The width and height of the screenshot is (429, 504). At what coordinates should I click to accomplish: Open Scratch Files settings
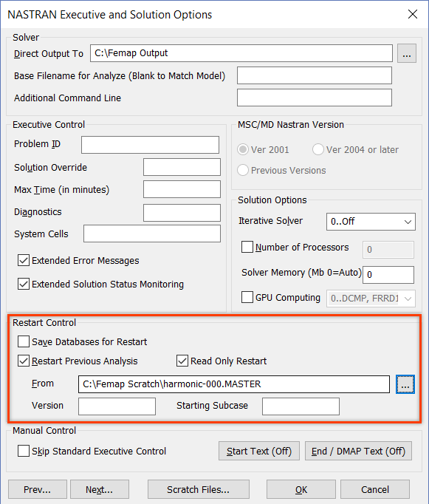click(x=199, y=489)
